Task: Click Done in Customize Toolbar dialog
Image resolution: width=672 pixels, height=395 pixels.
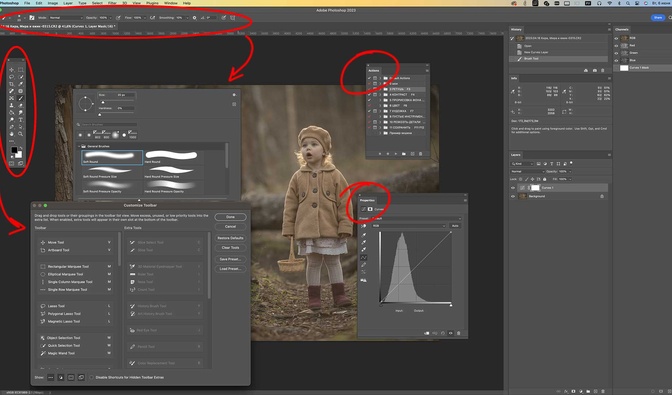Action: (230, 217)
